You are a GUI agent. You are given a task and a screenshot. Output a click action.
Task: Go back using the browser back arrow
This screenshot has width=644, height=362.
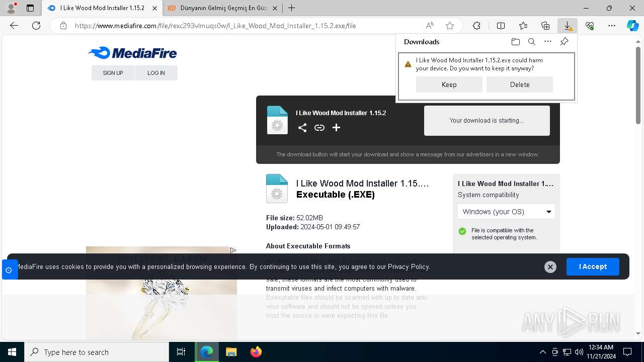click(14, 26)
